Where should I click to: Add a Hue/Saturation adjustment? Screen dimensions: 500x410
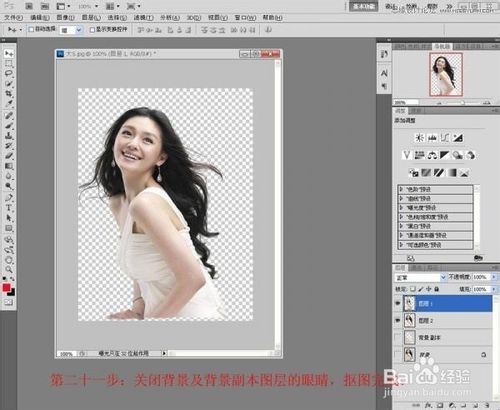coord(419,155)
